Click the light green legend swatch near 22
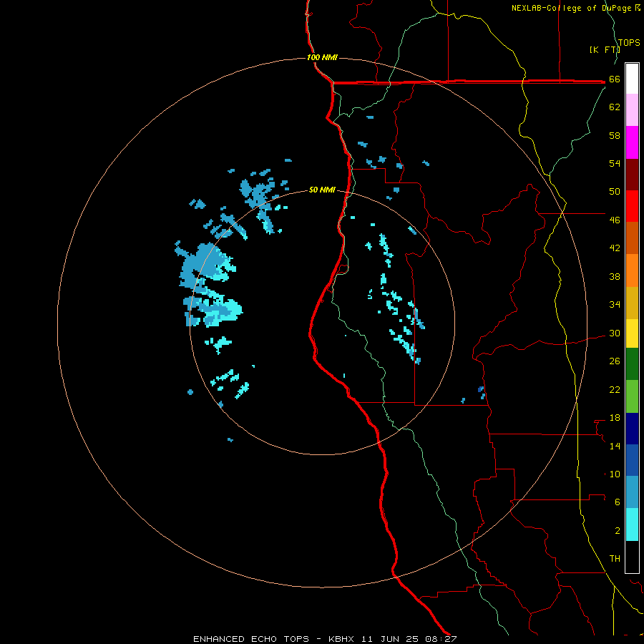Image resolution: width=644 pixels, height=644 pixels. tap(632, 396)
